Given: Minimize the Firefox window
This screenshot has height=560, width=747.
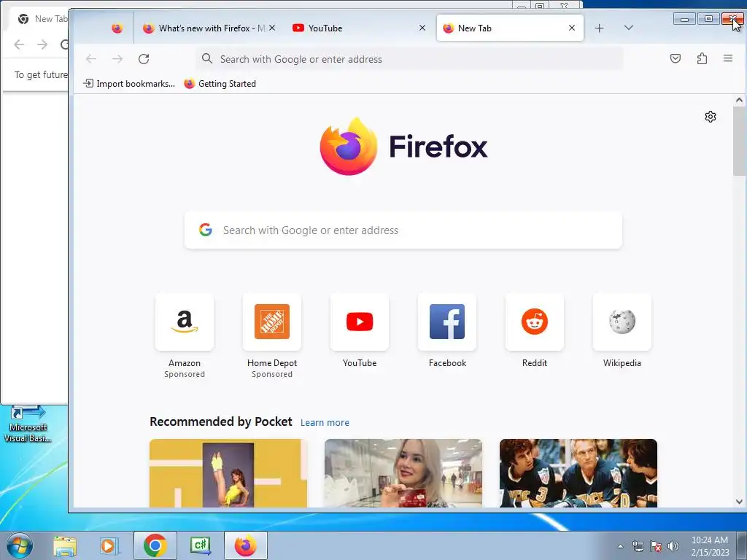Looking at the screenshot, I should tap(684, 19).
